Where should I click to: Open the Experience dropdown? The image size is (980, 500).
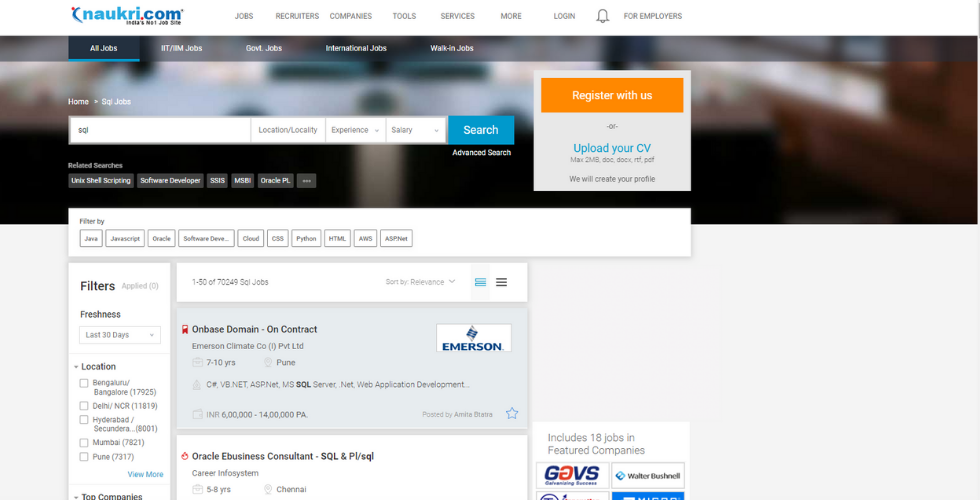point(356,130)
